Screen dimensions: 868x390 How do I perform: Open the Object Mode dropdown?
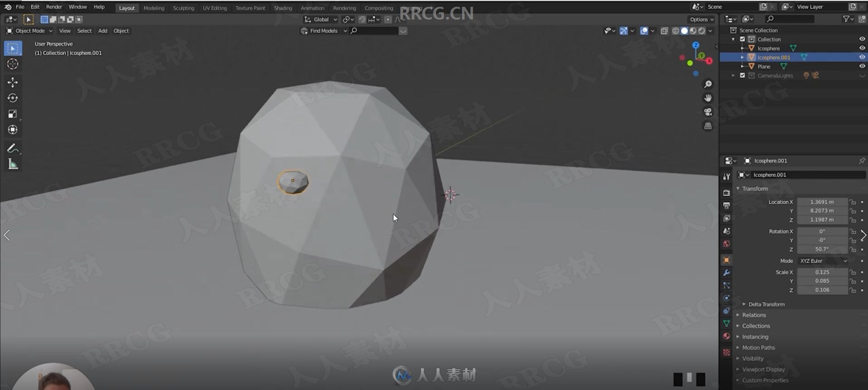click(x=29, y=31)
